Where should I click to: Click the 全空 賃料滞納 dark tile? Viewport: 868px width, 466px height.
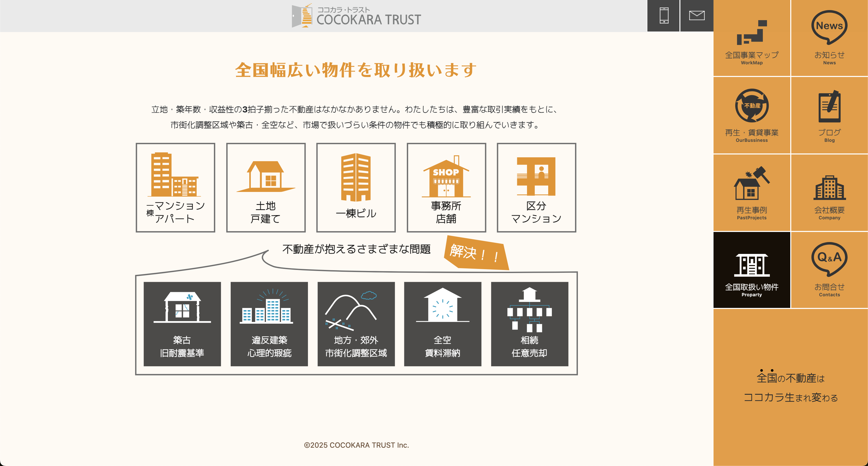point(443,324)
